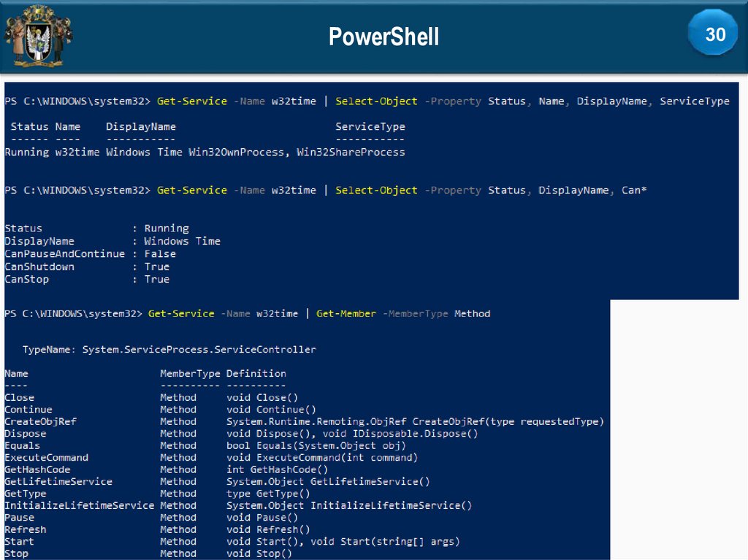Click the DisplayName column header

[x=141, y=127]
